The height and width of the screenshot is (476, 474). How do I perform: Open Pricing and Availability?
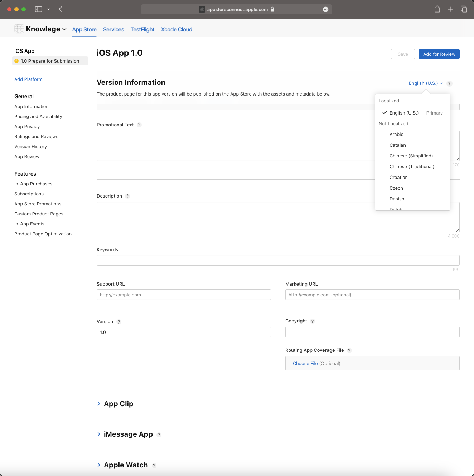(x=38, y=117)
